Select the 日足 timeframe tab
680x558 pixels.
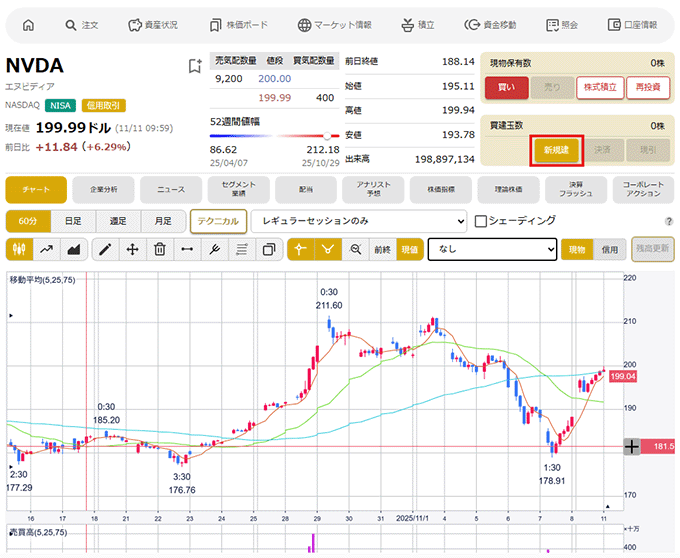pos(73,221)
